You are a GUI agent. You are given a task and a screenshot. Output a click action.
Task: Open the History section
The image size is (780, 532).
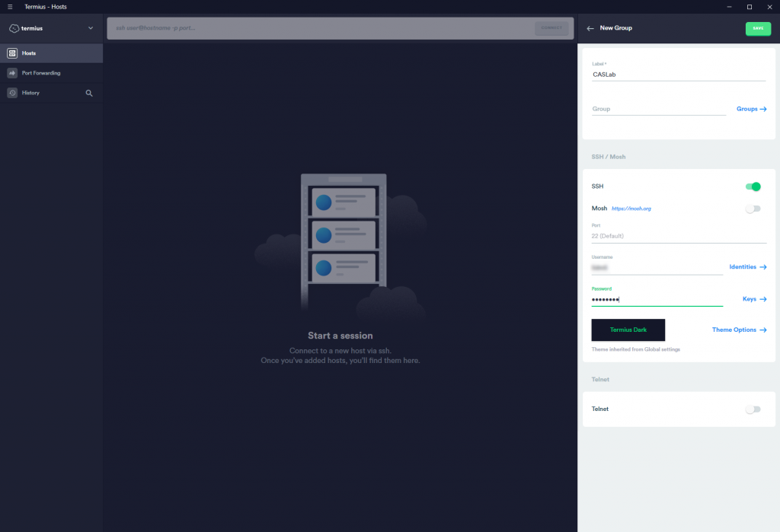[x=40, y=93]
